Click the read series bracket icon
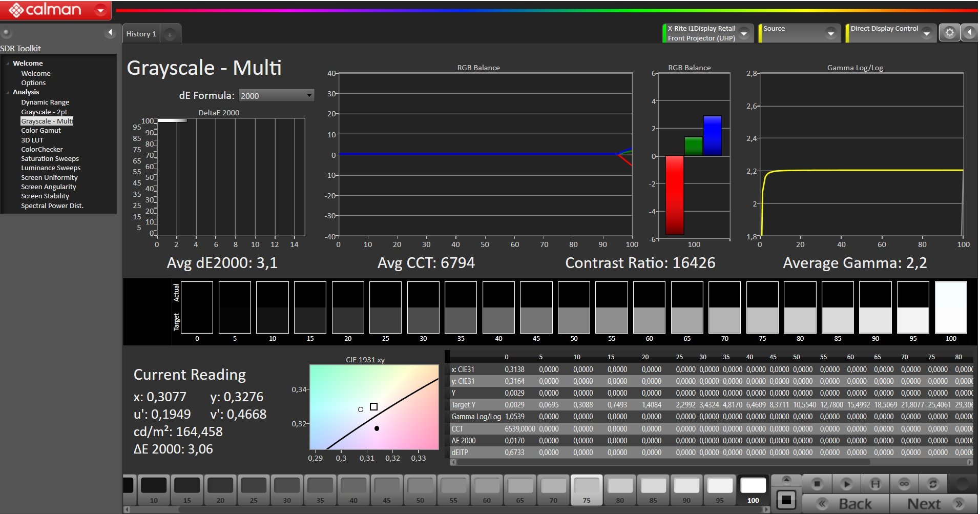Screen dimensions: 980x514 tap(875, 483)
